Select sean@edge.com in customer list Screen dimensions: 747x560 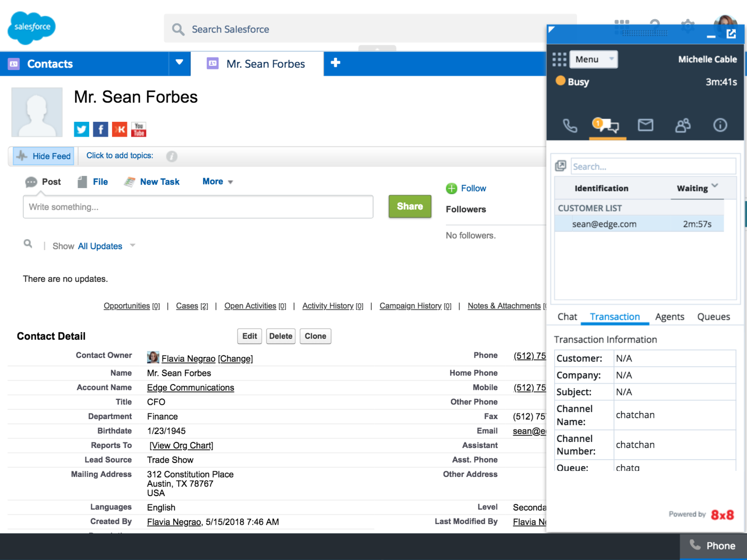pos(639,224)
